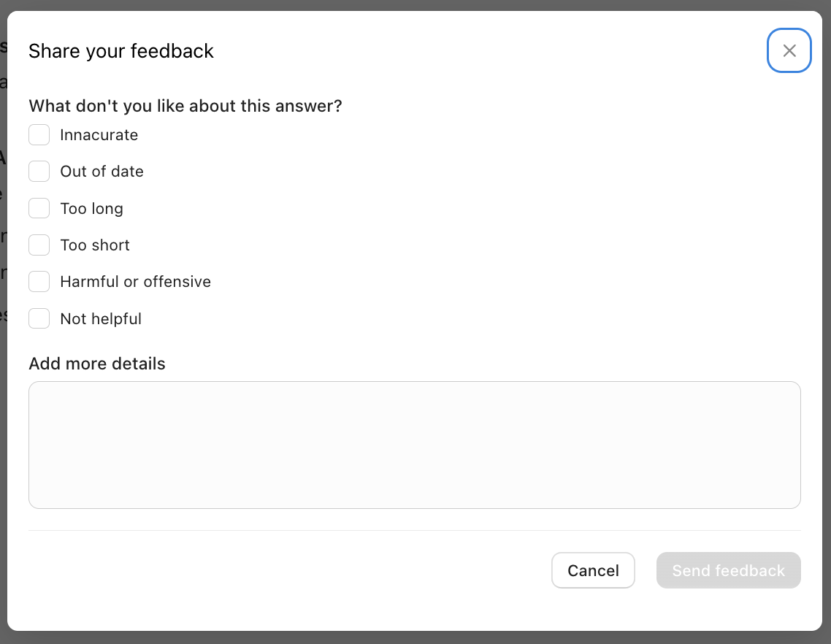Screen dimensions: 831x644
Task: Enable the Out of date checkbox
Action: pyautogui.click(x=39, y=172)
